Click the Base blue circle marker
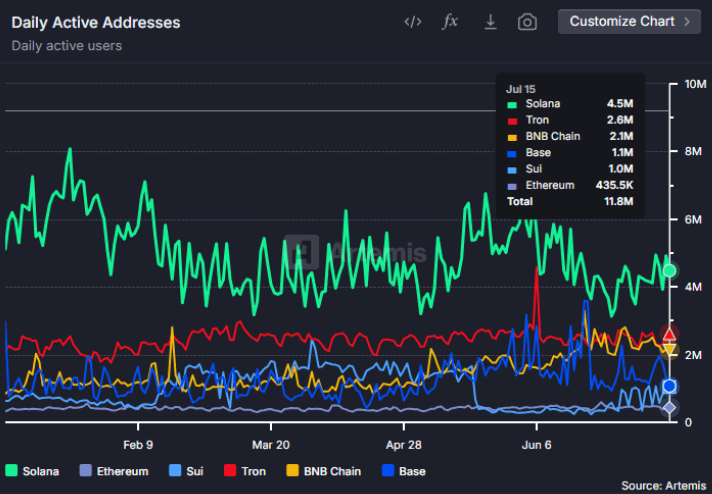Image resolution: width=712 pixels, height=494 pixels. click(x=669, y=386)
